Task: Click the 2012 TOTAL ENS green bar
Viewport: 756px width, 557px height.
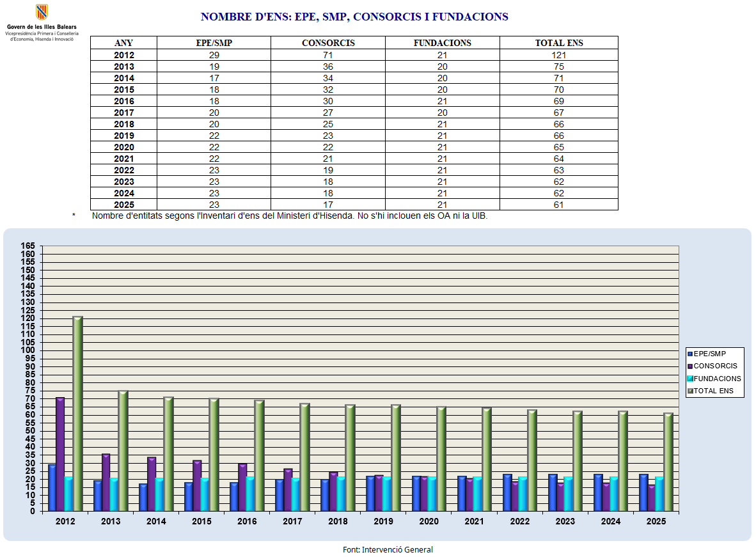Action: pos(77,414)
